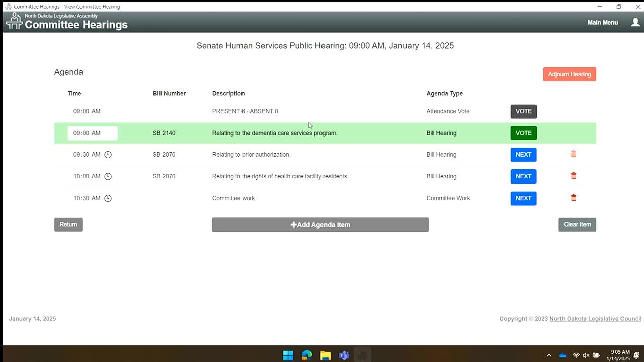This screenshot has width=644, height=362.
Task: Click the muted volume tray icon
Action: pos(586,355)
